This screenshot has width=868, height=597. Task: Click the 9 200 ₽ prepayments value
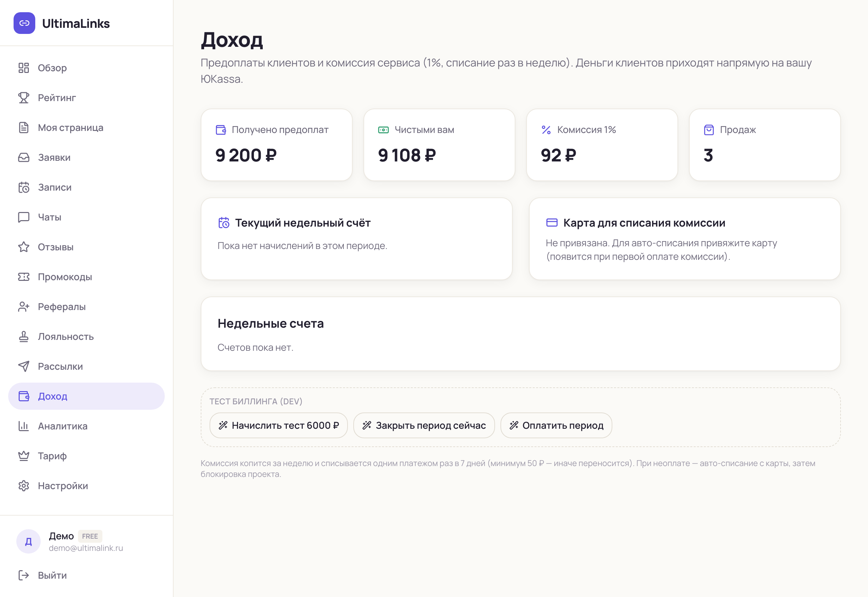tap(246, 155)
